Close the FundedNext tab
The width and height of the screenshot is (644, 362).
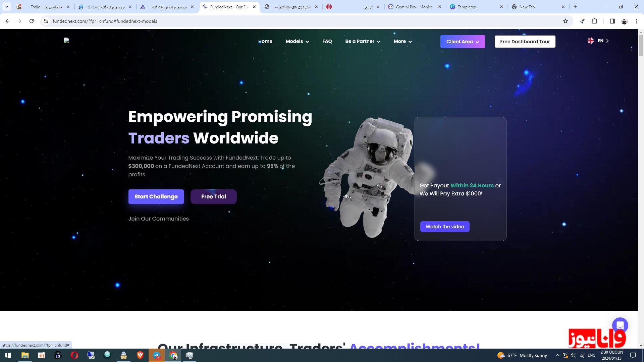click(254, 7)
